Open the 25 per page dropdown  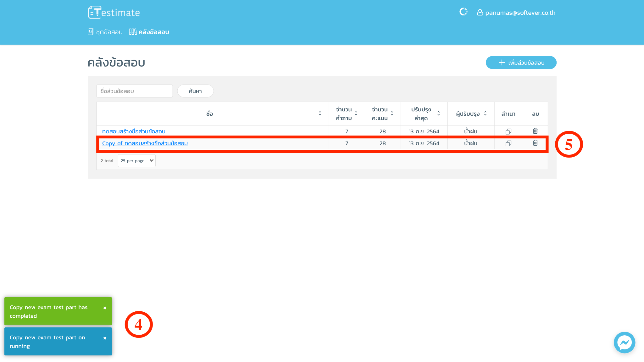pyautogui.click(x=137, y=161)
